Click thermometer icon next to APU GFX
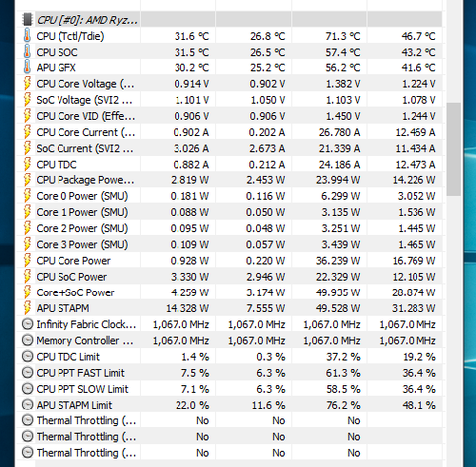Screen dimensions: 476x467 pos(27,67)
